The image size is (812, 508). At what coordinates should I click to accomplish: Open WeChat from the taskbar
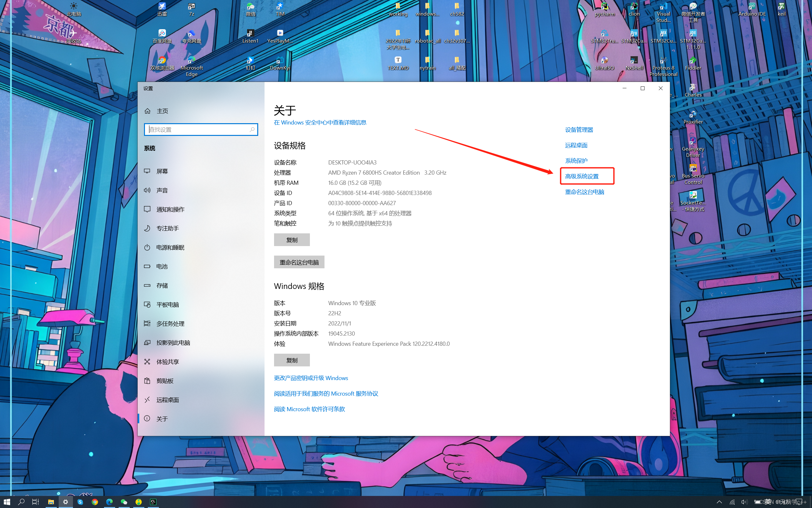[x=124, y=502]
